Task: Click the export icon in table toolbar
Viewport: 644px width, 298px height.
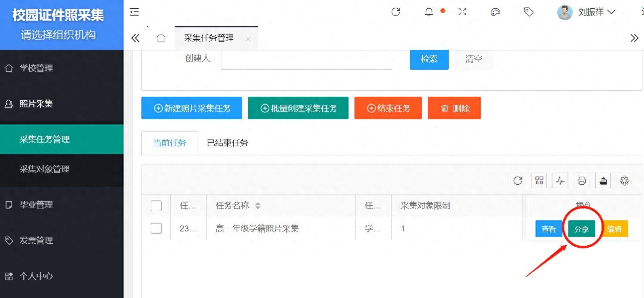Action: coord(603,181)
